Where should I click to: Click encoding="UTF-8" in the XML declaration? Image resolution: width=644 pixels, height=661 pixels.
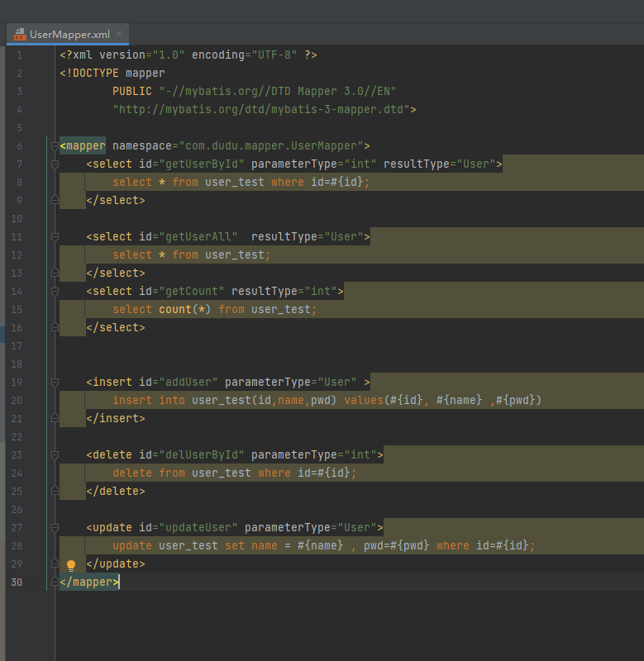(245, 55)
